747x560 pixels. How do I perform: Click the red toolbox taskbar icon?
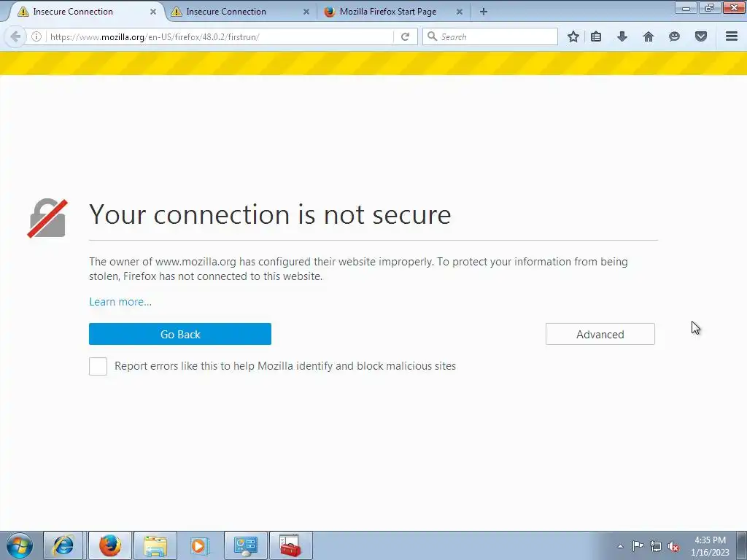(x=290, y=545)
